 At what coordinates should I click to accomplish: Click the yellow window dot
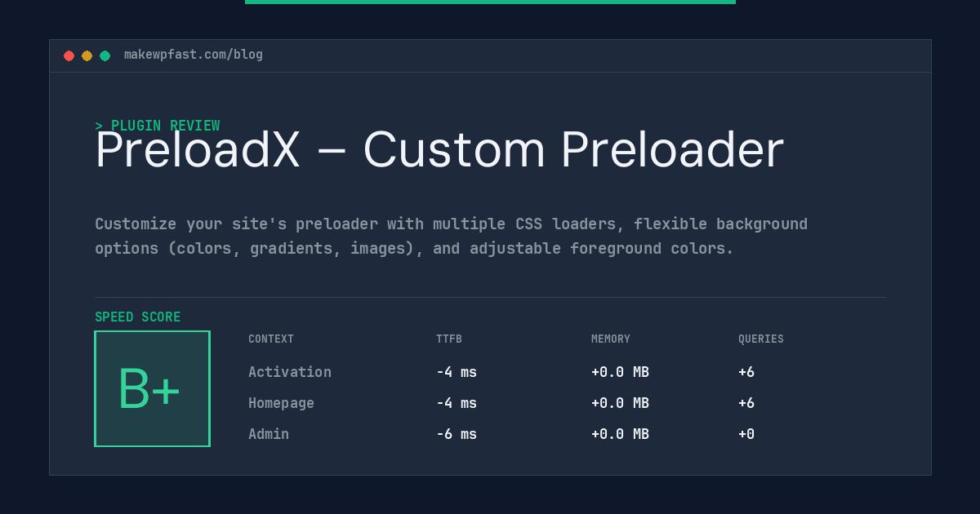point(87,55)
